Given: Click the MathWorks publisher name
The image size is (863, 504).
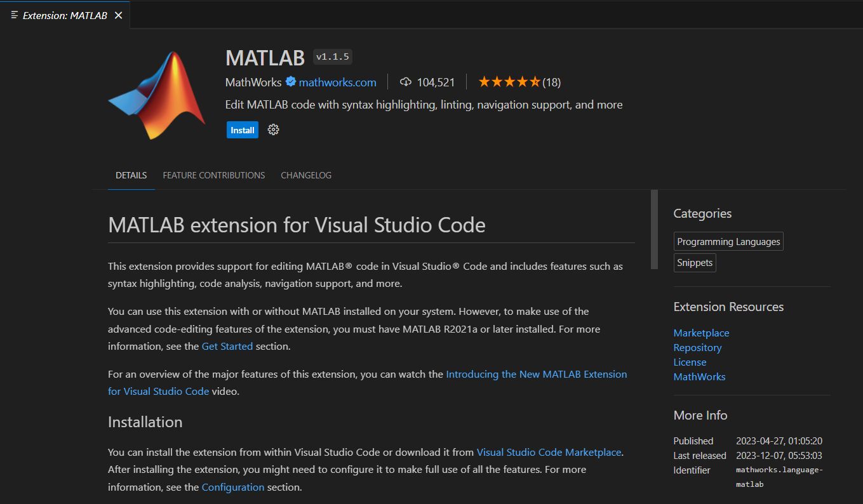Looking at the screenshot, I should (253, 83).
